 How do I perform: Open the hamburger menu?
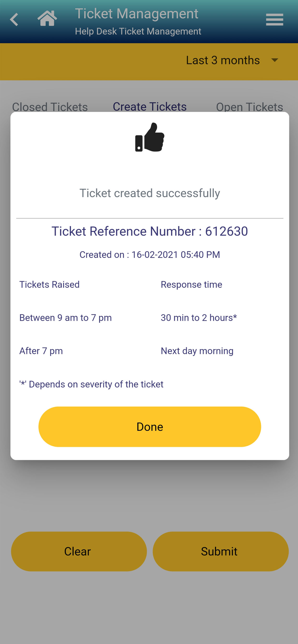(274, 20)
